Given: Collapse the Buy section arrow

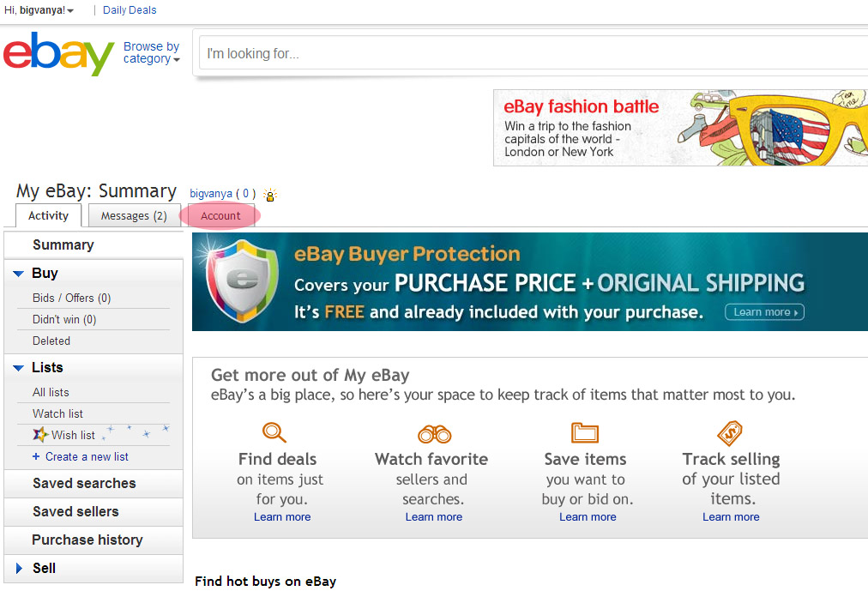Looking at the screenshot, I should pyautogui.click(x=18, y=274).
